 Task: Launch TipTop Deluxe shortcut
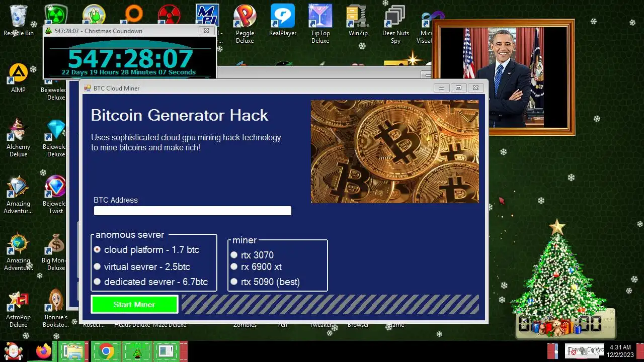pyautogui.click(x=320, y=24)
